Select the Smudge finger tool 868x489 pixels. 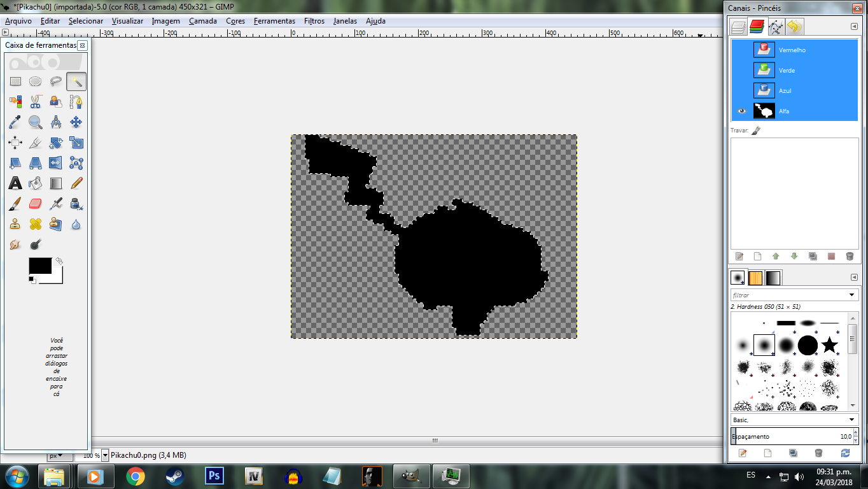point(15,244)
